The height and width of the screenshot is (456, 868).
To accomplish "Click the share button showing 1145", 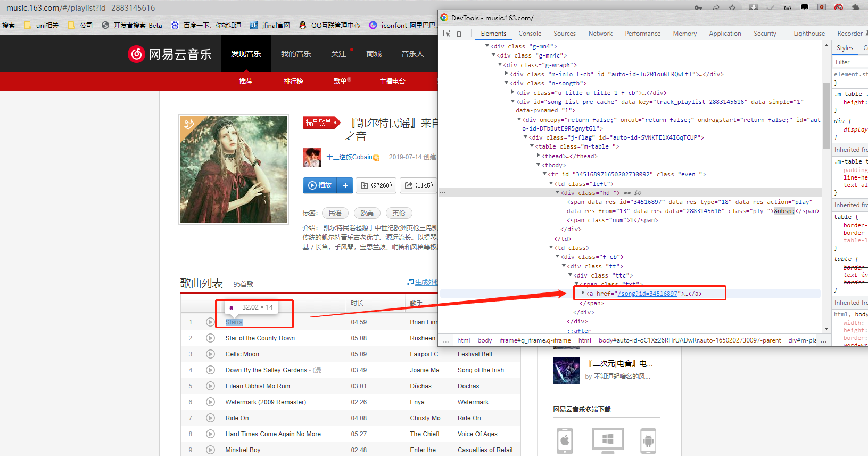I will coord(419,185).
